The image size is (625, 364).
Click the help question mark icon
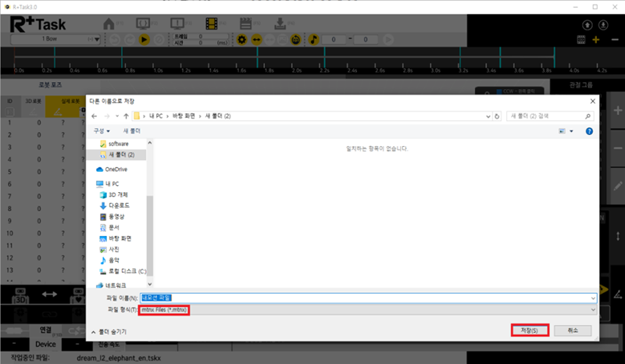(x=589, y=130)
